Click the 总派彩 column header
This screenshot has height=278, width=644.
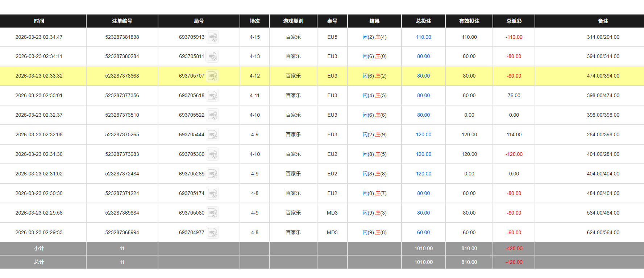click(514, 21)
